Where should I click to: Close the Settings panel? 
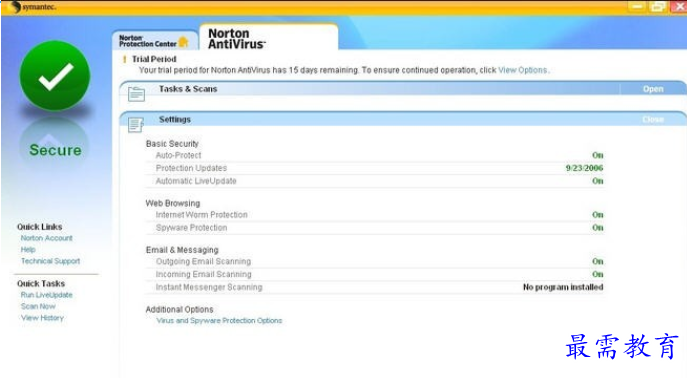(x=653, y=120)
